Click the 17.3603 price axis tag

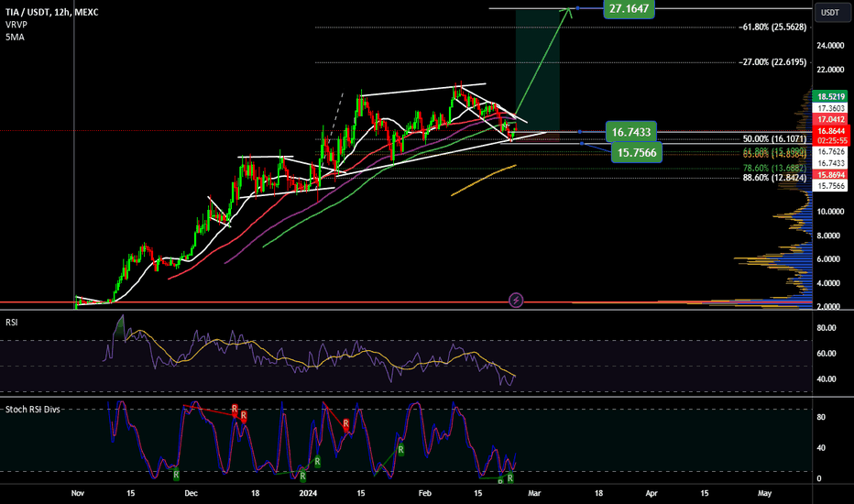(x=830, y=108)
